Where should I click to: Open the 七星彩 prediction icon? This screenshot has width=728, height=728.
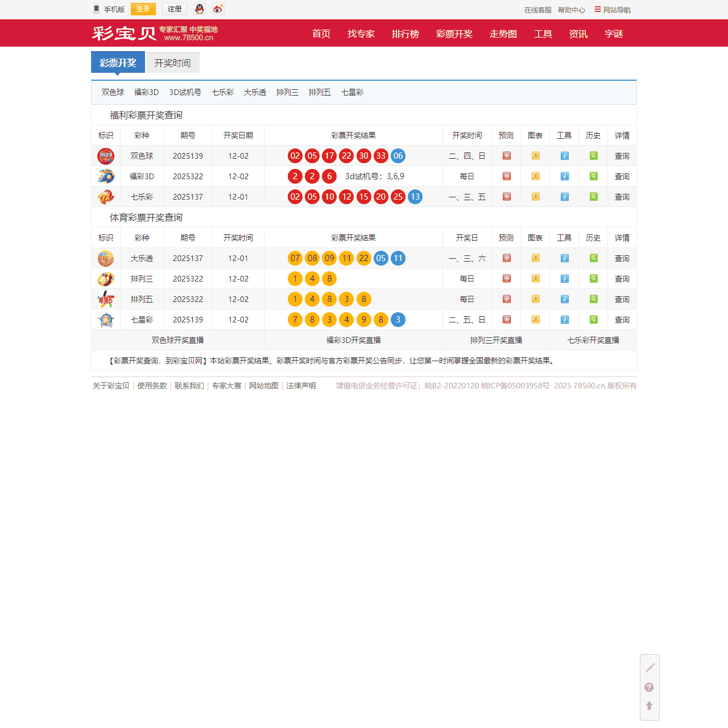[x=506, y=320]
